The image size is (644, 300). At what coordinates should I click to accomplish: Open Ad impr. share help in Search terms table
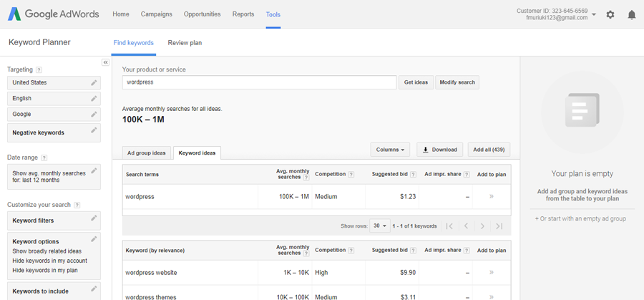coord(467,175)
